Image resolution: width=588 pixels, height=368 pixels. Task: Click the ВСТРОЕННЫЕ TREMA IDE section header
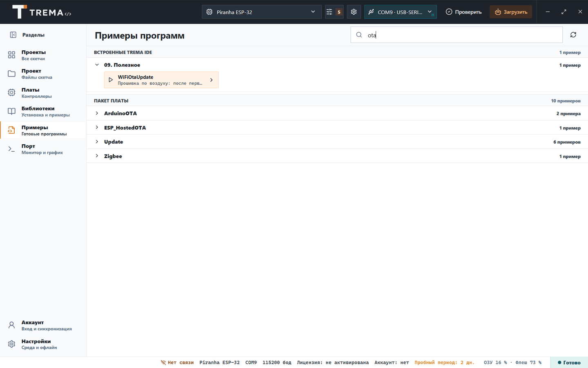123,52
